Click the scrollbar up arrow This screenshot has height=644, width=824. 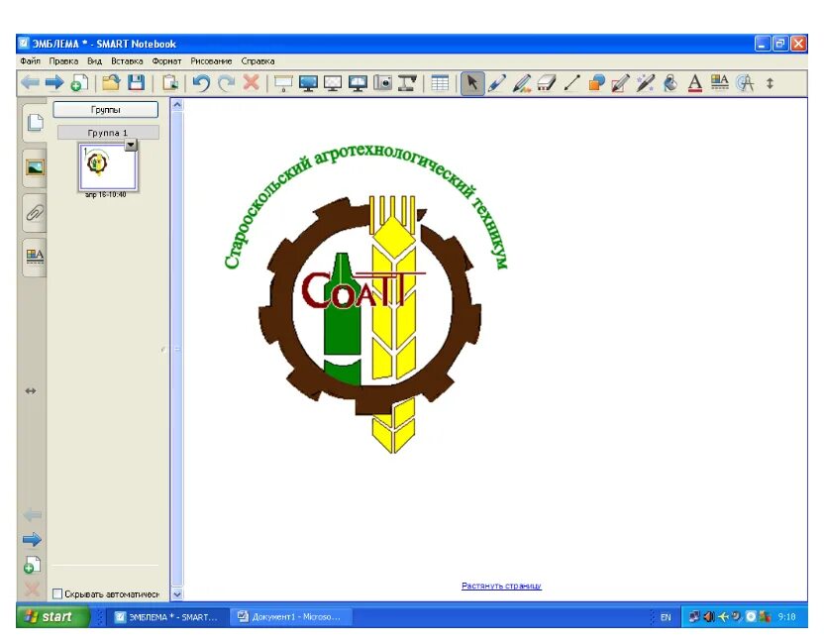(177, 105)
